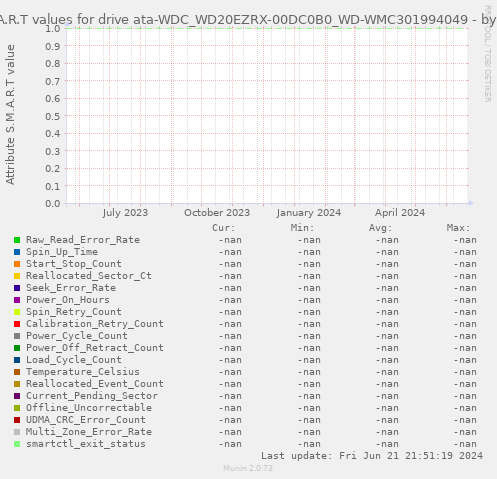Select the Spin_Retry_Count legend label
Screen dimensions: 497x479
74,312
